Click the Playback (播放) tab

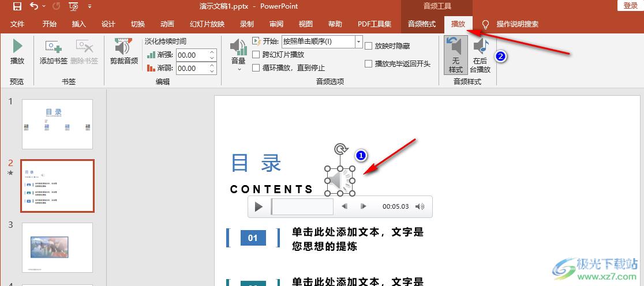pyautogui.click(x=458, y=24)
